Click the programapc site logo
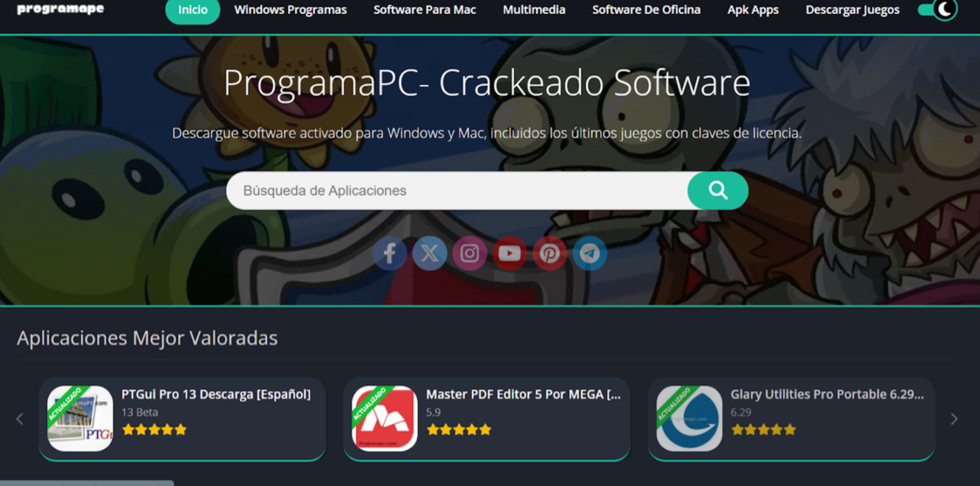The height and width of the screenshot is (486, 980). (60, 9)
